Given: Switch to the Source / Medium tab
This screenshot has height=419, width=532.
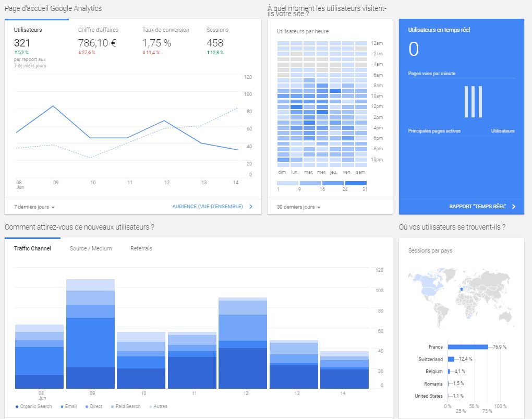Looking at the screenshot, I should click(91, 248).
